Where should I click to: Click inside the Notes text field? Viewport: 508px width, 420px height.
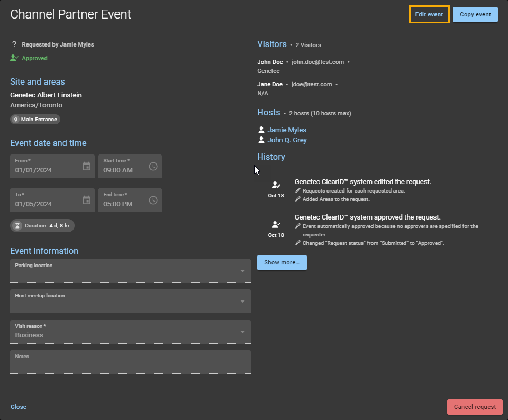pyautogui.click(x=130, y=364)
